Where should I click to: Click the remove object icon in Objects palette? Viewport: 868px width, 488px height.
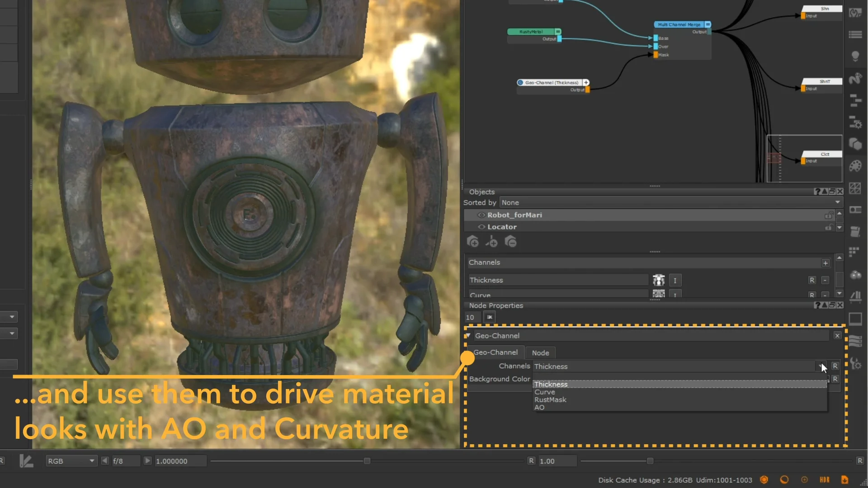coord(510,243)
